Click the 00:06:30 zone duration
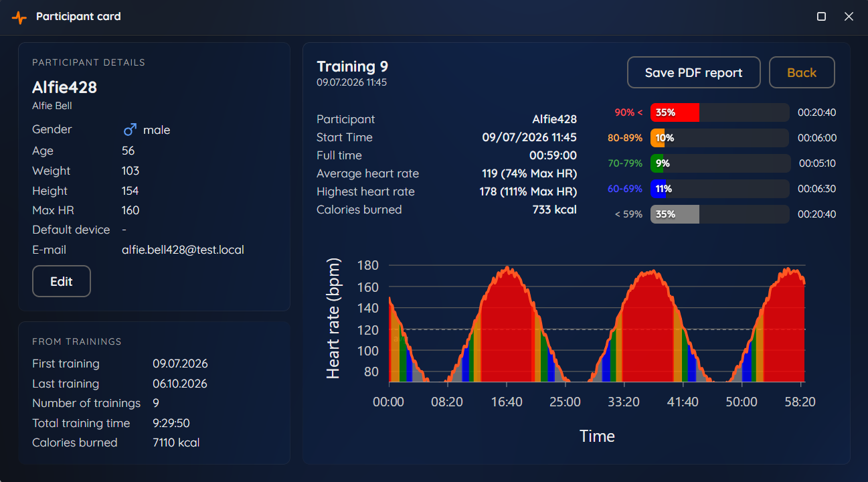 coord(816,189)
